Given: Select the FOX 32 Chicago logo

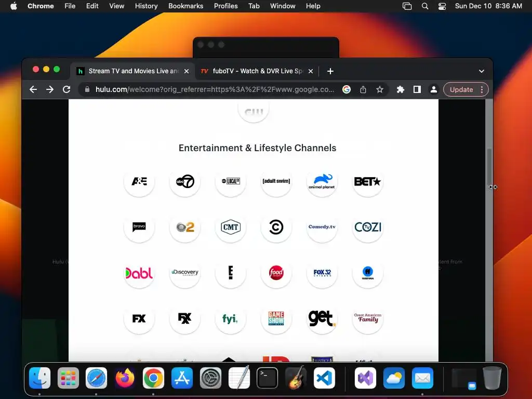Looking at the screenshot, I should 322,273.
